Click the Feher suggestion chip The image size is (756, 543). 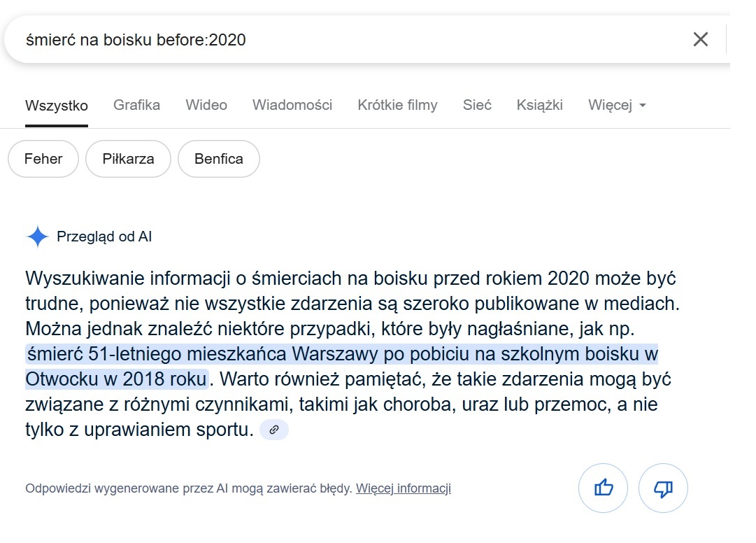tap(43, 159)
